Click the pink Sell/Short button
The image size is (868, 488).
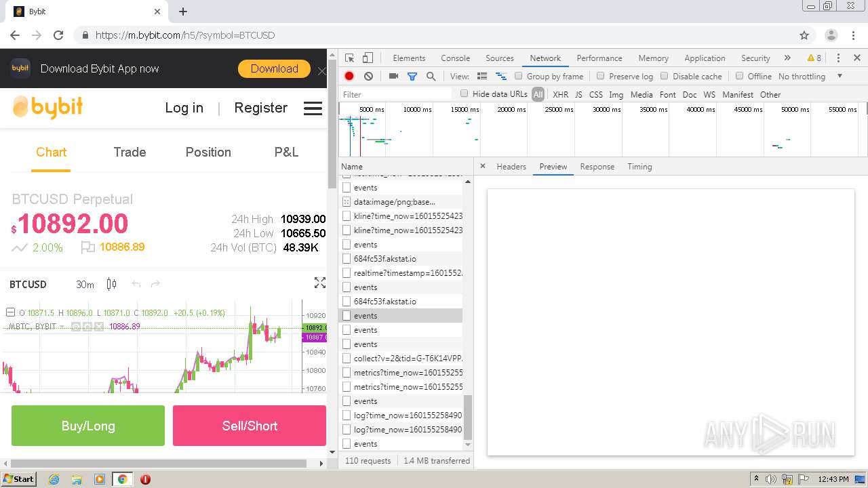pos(250,426)
